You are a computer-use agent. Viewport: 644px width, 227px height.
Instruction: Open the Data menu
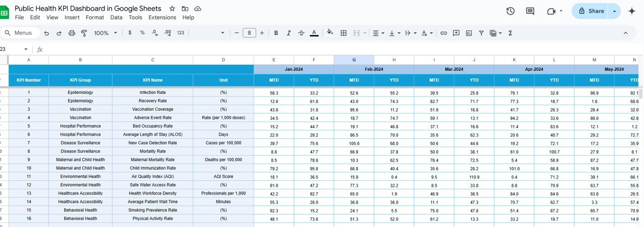(116, 17)
